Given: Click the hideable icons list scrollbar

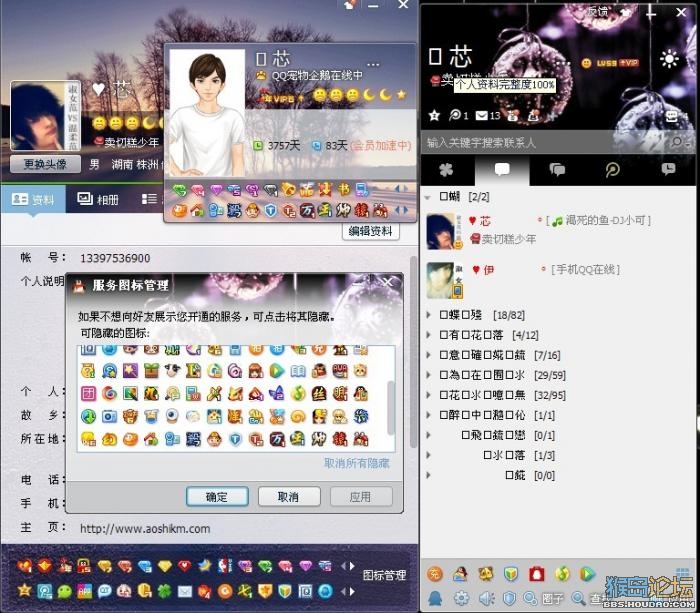Looking at the screenshot, I should (391, 407).
